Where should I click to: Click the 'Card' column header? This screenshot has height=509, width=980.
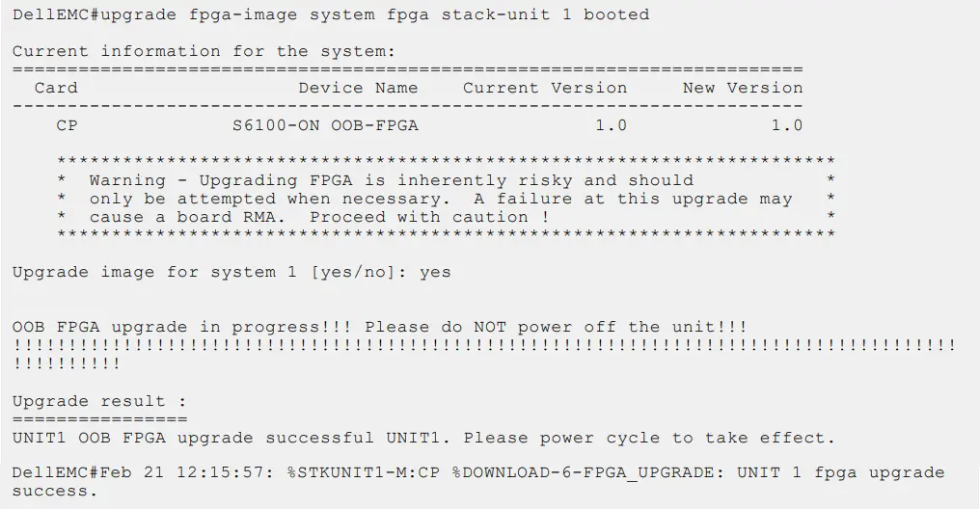[x=56, y=88]
